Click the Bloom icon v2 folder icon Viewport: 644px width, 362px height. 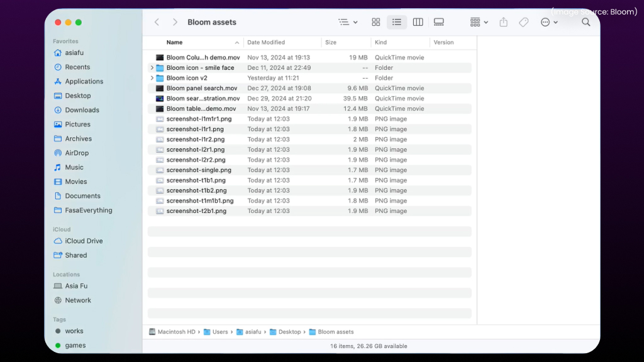160,78
